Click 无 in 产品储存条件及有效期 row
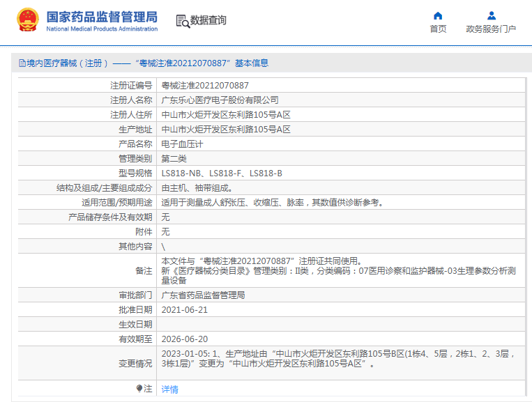Screen dimensions: 532x402 (x=165, y=217)
